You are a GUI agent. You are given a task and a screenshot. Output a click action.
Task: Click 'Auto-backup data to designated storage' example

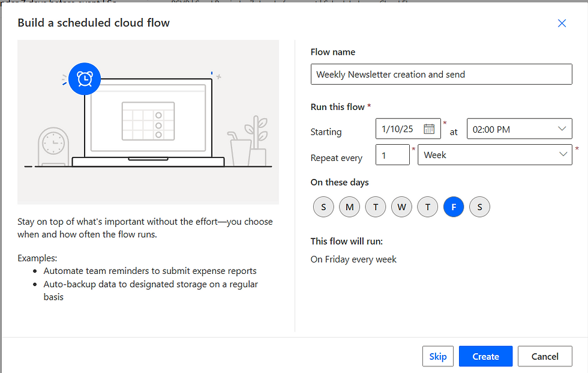tap(151, 291)
